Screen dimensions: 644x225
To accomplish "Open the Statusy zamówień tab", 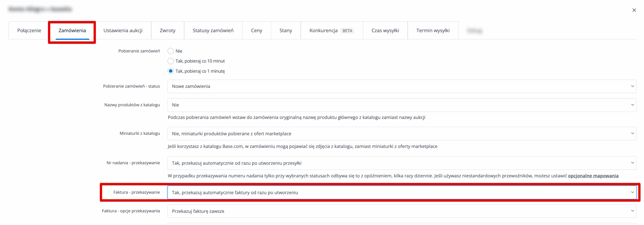I will click(x=213, y=30).
